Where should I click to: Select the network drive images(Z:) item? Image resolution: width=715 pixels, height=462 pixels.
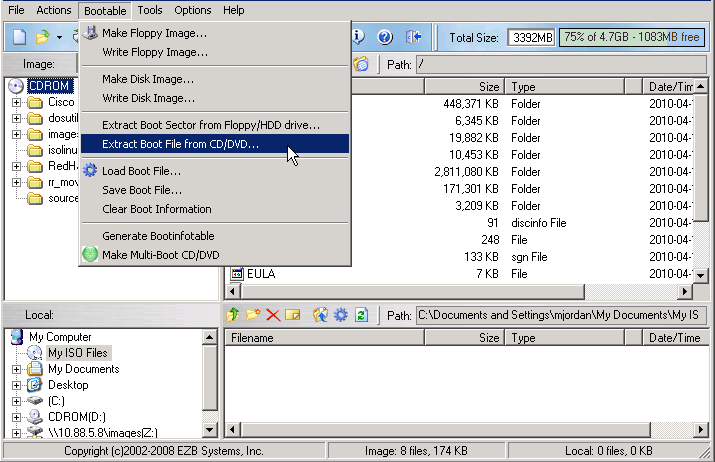pos(103,432)
